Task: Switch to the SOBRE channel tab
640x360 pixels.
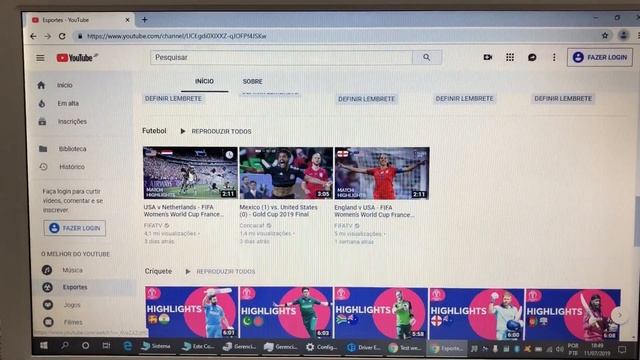Action: [252, 81]
